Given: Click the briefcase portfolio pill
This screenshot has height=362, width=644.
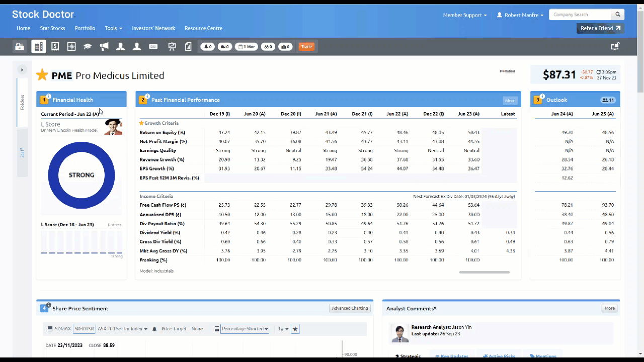Looking at the screenshot, I should point(285,47).
